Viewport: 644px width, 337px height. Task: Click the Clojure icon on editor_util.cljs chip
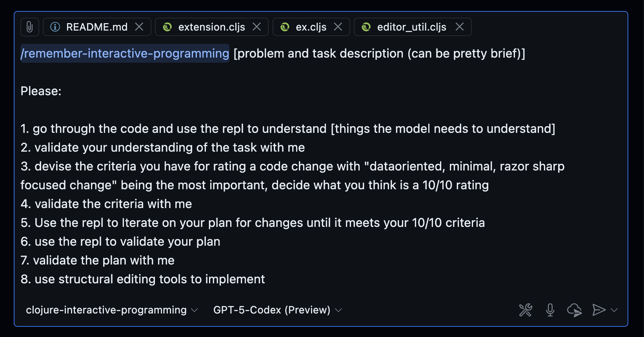click(x=366, y=27)
